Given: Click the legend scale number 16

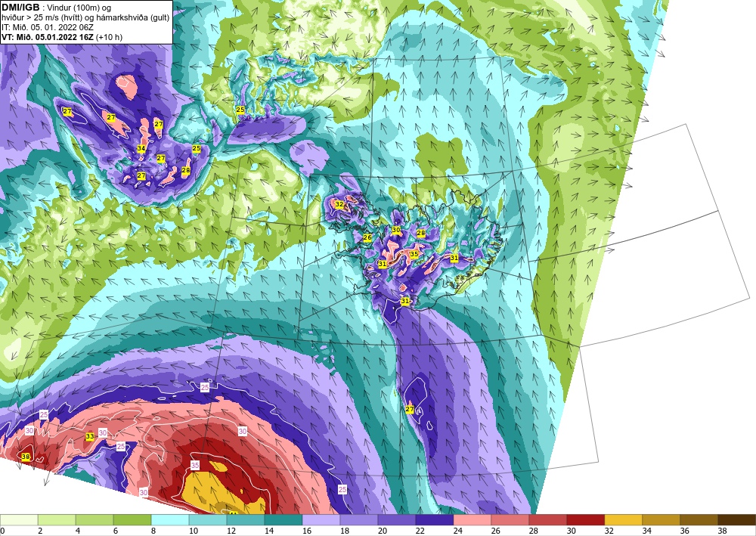Looking at the screenshot, I should 307,531.
